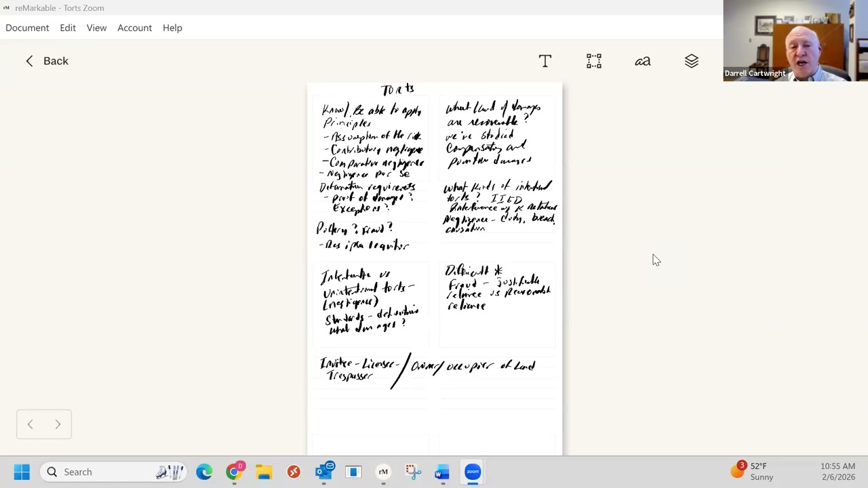Open the weather widget showing 52°F Sunny
Image resolution: width=868 pixels, height=488 pixels.
(753, 471)
